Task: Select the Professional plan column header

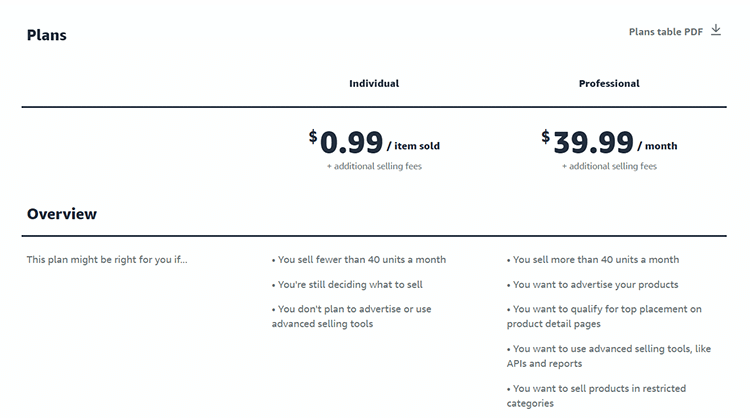Action: click(x=609, y=84)
